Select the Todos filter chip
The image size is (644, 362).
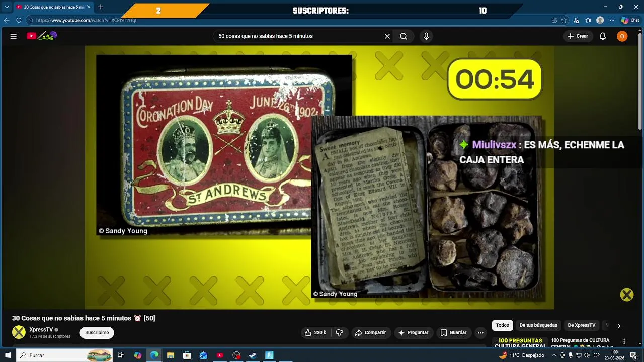(x=503, y=325)
